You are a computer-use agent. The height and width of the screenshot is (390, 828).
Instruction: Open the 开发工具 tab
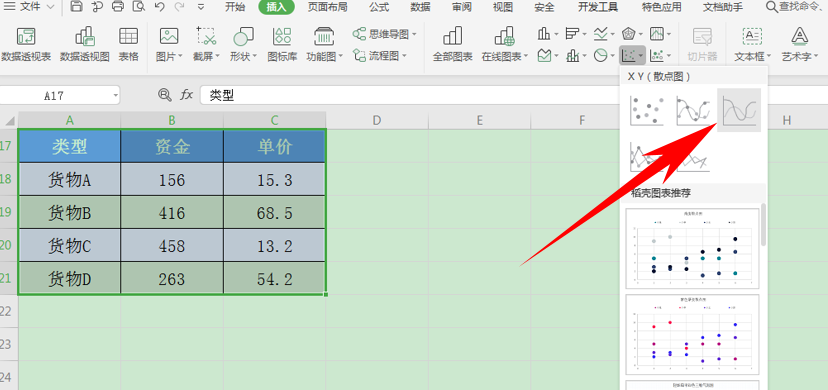pyautogui.click(x=598, y=7)
